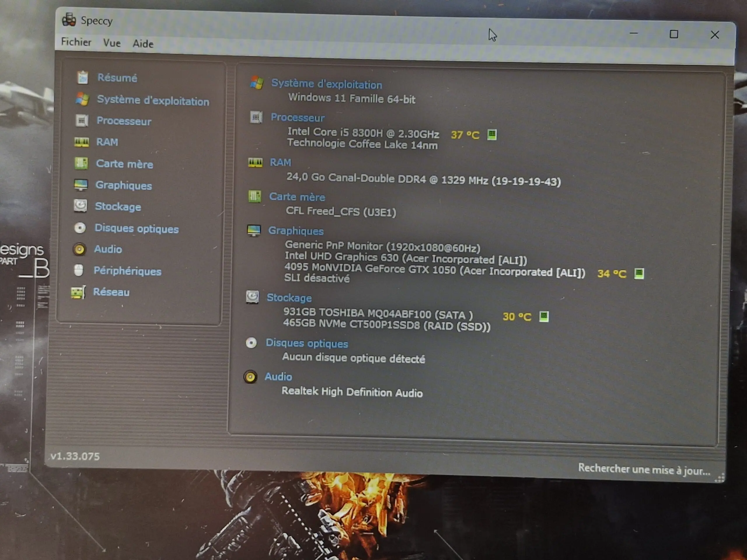Open the Aide menu

pos(143,44)
